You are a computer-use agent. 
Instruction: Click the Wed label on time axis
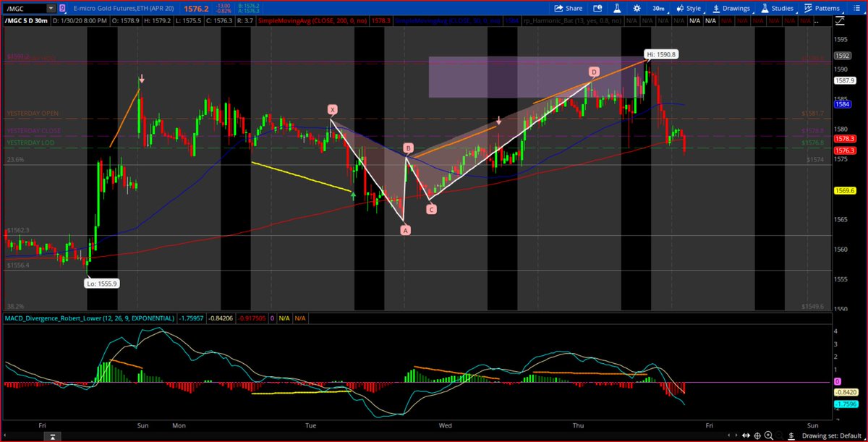click(446, 426)
